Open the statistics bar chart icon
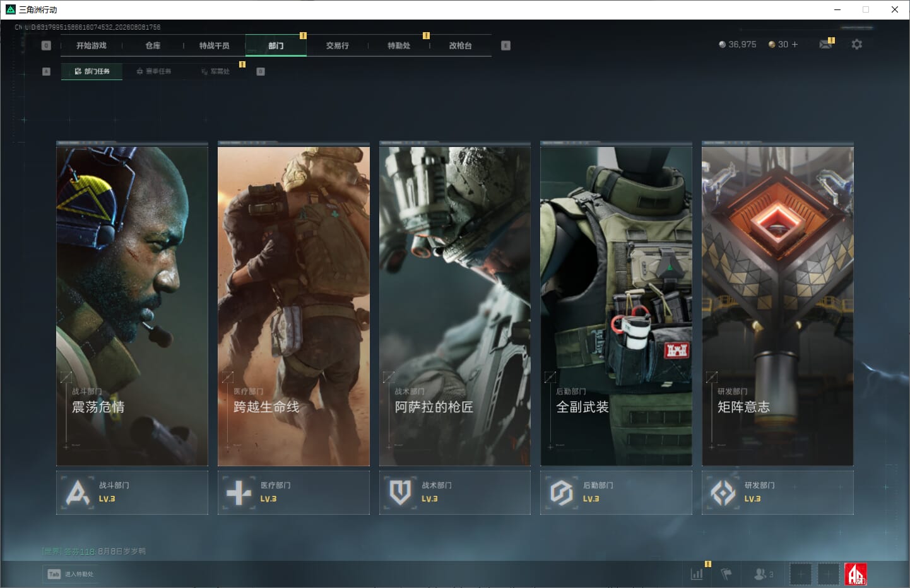The width and height of the screenshot is (910, 588). tap(697, 574)
